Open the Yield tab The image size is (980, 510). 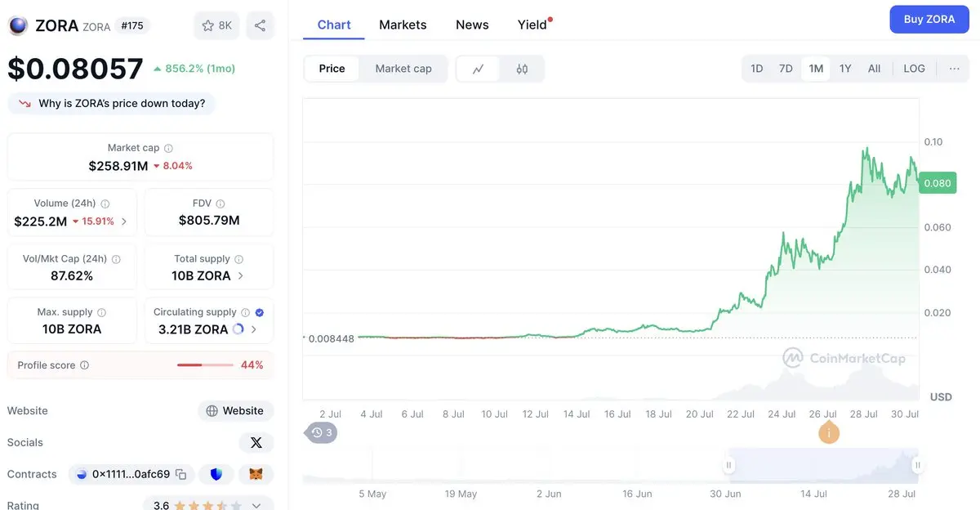click(532, 25)
